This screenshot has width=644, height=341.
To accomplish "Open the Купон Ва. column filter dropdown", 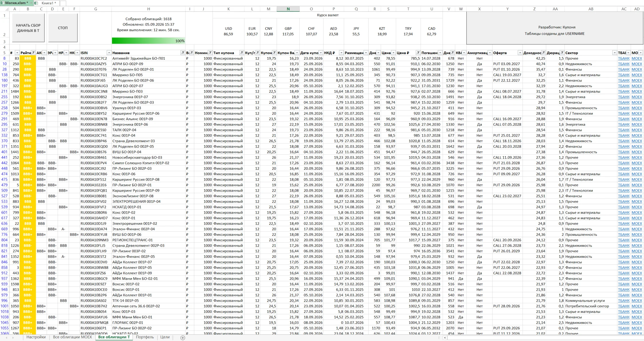I will tap(297, 53).
